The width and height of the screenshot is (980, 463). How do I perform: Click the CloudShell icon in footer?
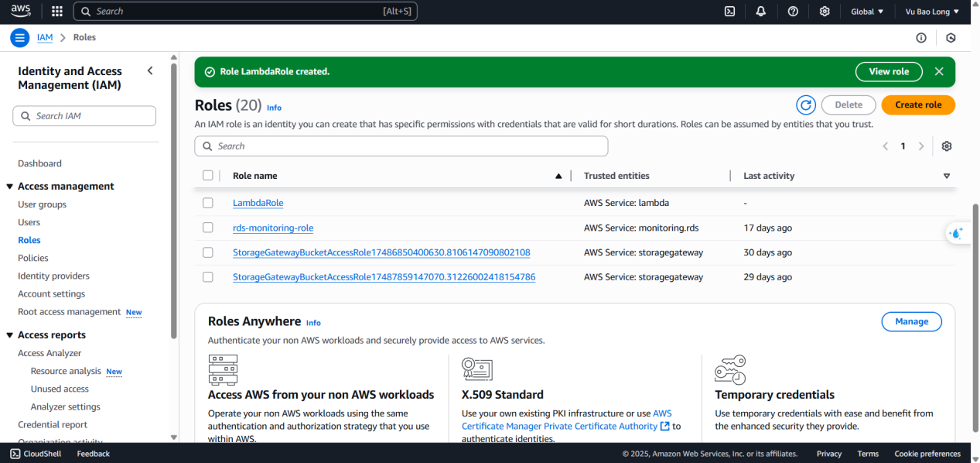[15, 454]
